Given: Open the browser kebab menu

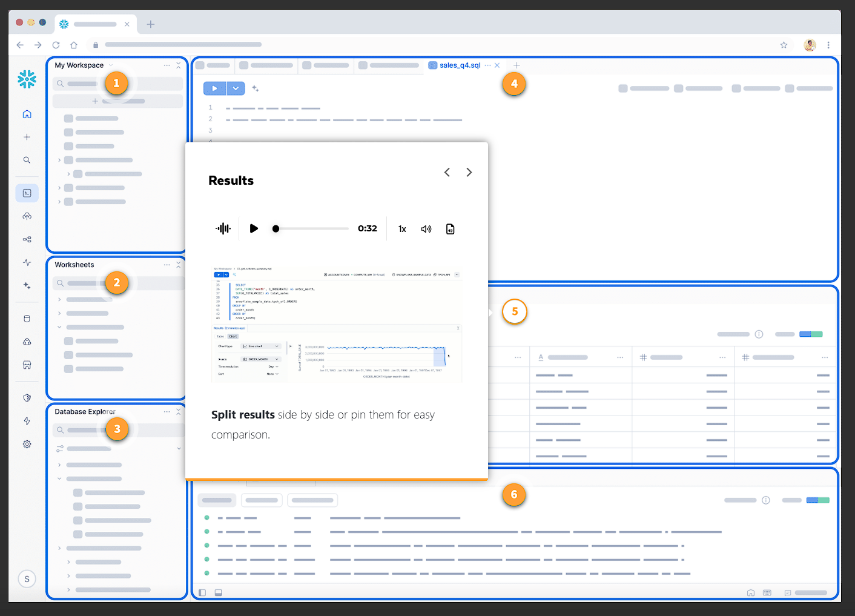Looking at the screenshot, I should click(828, 45).
